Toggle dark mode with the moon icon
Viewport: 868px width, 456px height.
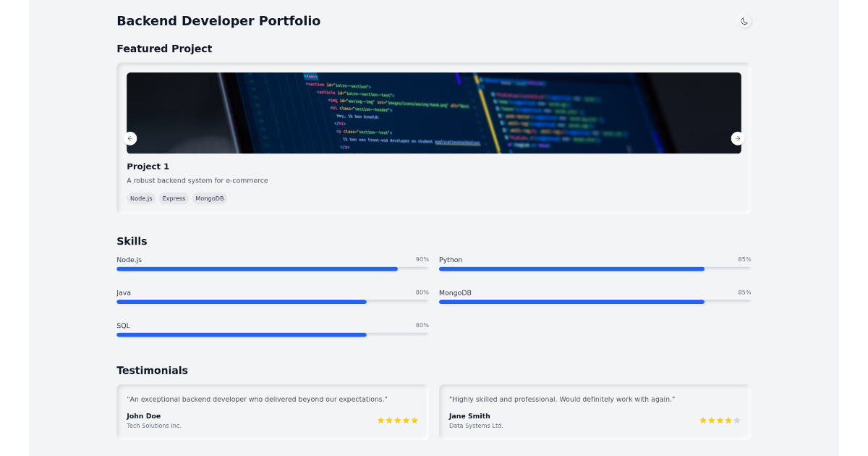(744, 21)
